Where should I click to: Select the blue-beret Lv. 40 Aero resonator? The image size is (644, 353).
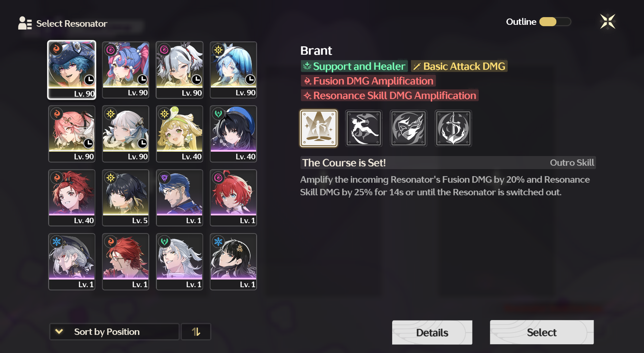233,134
